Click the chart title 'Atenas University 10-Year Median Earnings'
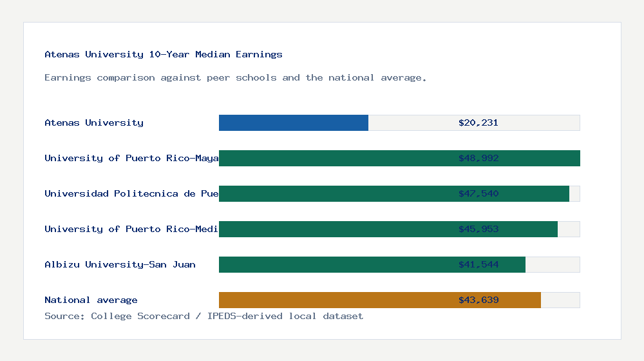This screenshot has width=644, height=361. pos(164,54)
